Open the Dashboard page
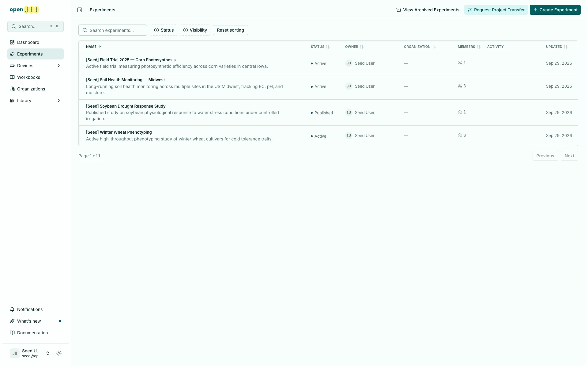588x368 pixels. point(36,42)
